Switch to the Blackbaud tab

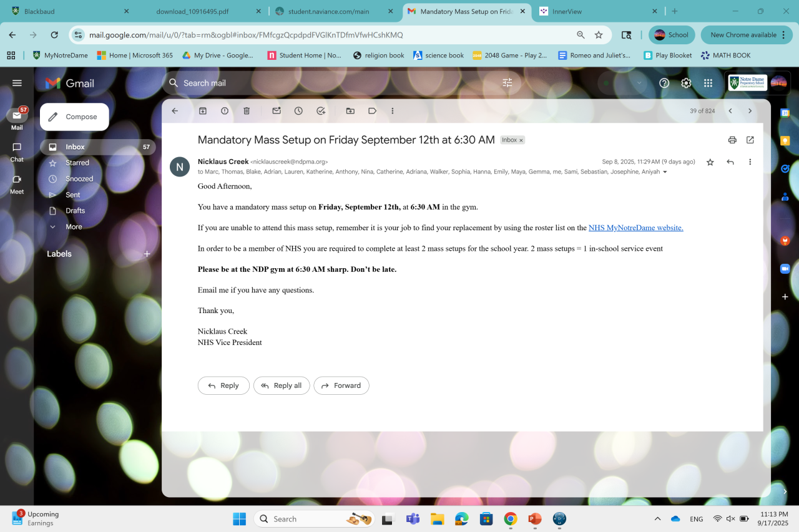click(71, 11)
